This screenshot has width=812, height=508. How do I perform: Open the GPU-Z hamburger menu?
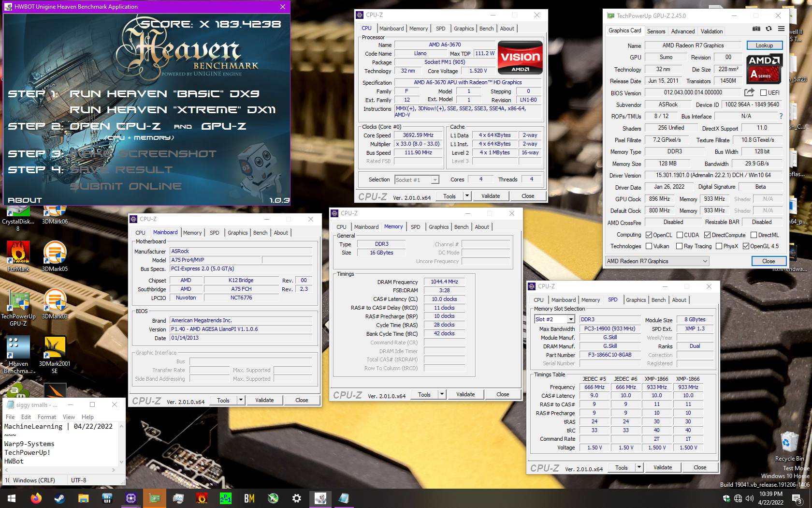(x=781, y=29)
